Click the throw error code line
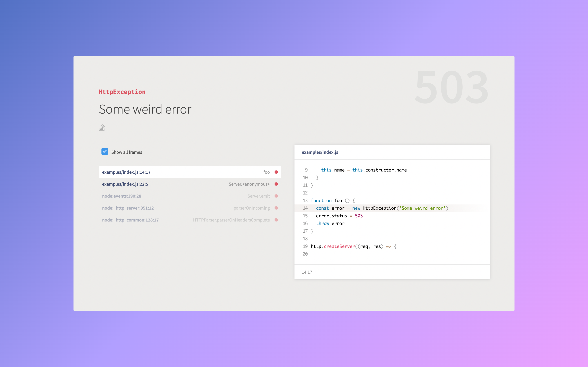This screenshot has width=588, height=367. tap(330, 223)
